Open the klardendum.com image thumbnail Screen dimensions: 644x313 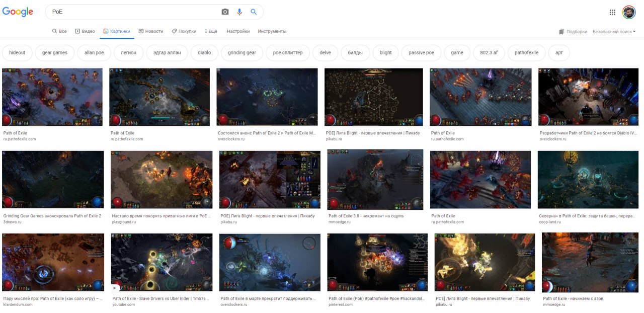tap(53, 262)
